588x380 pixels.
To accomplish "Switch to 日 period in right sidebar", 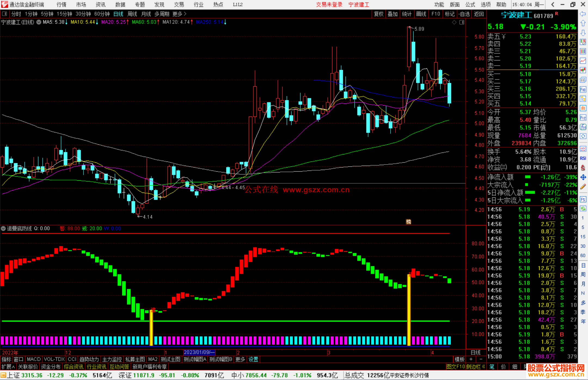I will coord(583,265).
